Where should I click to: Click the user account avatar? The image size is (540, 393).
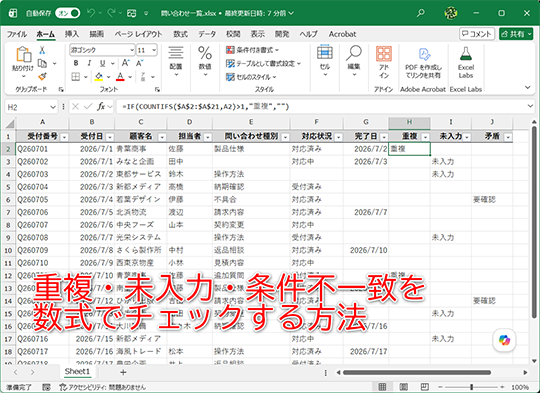[x=450, y=13]
